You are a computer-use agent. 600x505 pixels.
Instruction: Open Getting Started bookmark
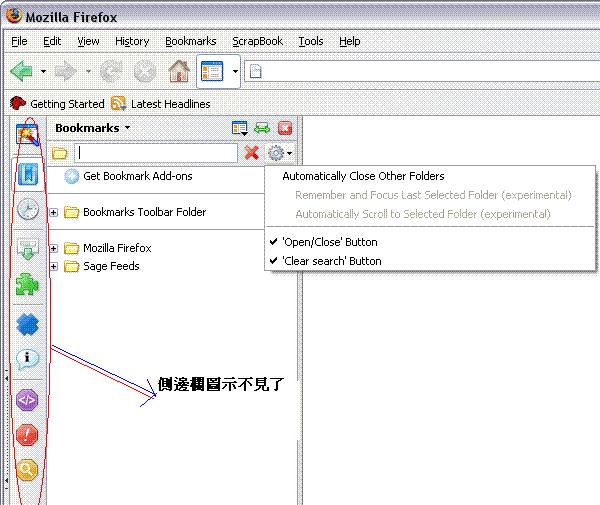57,104
